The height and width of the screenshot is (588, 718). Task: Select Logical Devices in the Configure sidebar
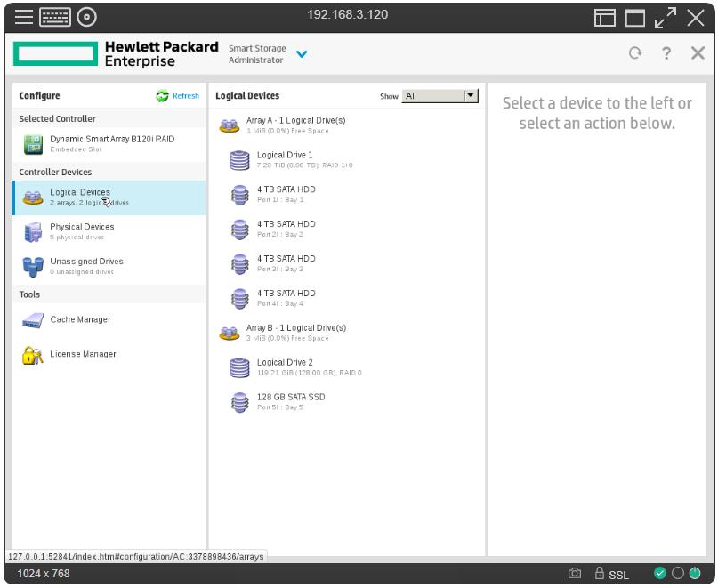tap(80, 197)
